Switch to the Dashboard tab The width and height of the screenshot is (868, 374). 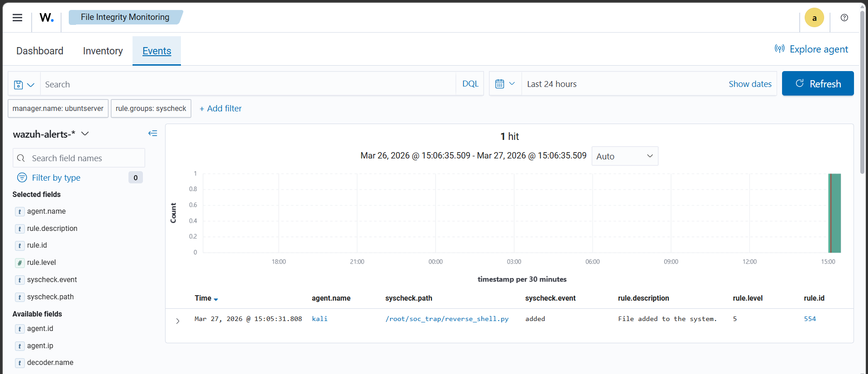[40, 51]
